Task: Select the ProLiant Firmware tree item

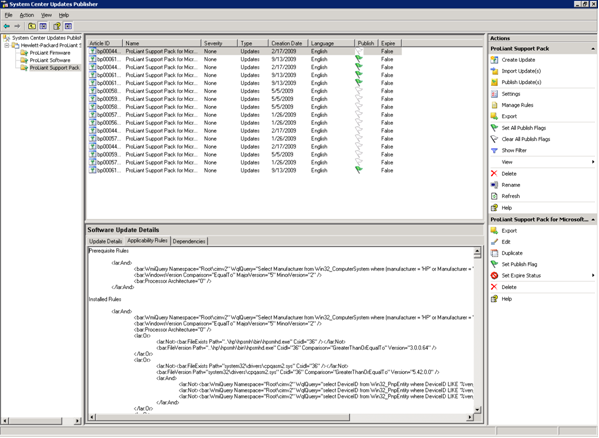Action: click(50, 53)
